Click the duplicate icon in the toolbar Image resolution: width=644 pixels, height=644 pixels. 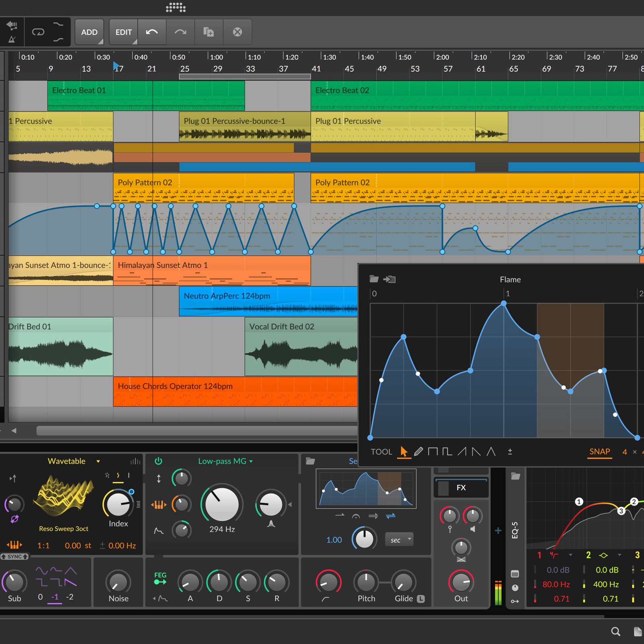pos(208,32)
